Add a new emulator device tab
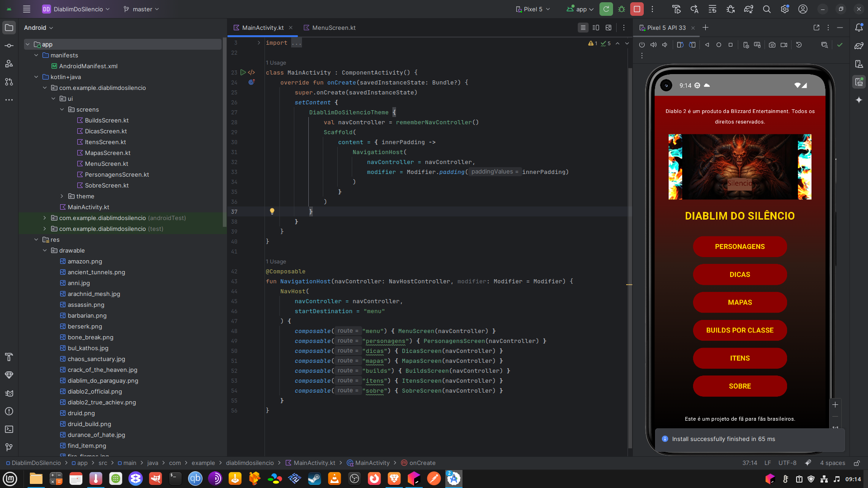Screen dimensions: 868x488 click(x=705, y=28)
